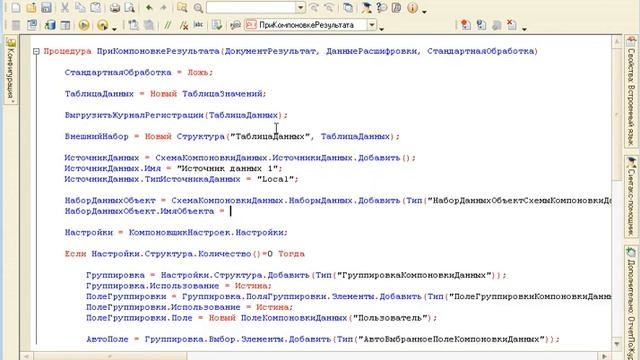The height and width of the screenshot is (360, 640).
Task: Click the table window icon in second toolbar
Action: (65, 25)
